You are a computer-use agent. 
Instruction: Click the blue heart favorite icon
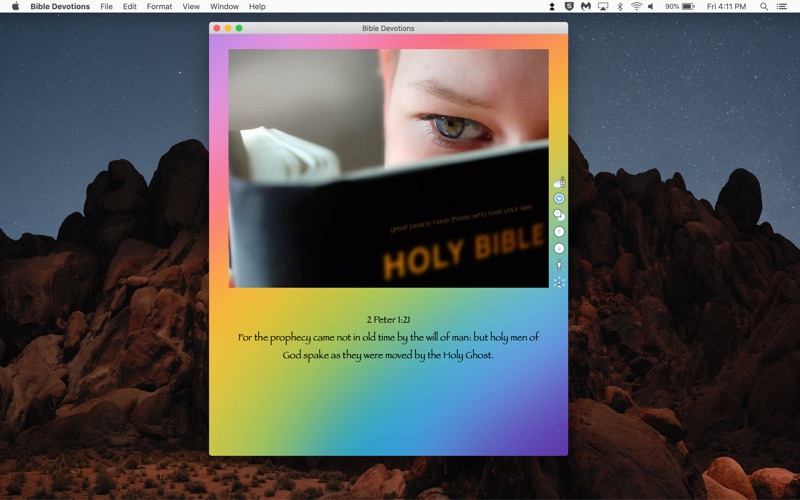559,198
